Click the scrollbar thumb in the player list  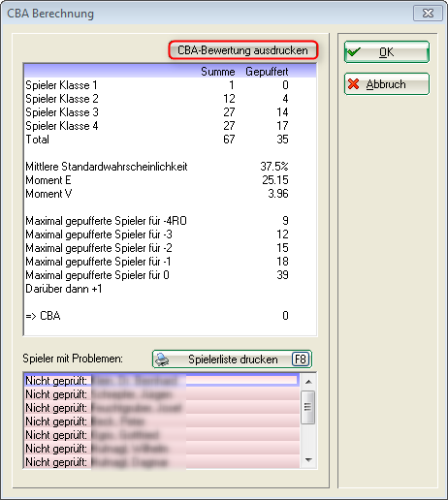pos(307,407)
